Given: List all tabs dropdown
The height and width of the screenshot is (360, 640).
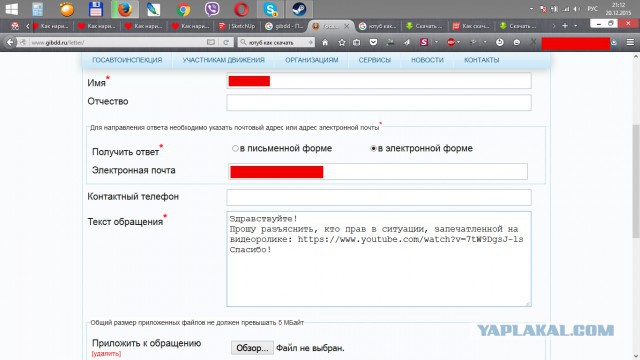Looking at the screenshot, I should [x=576, y=26].
